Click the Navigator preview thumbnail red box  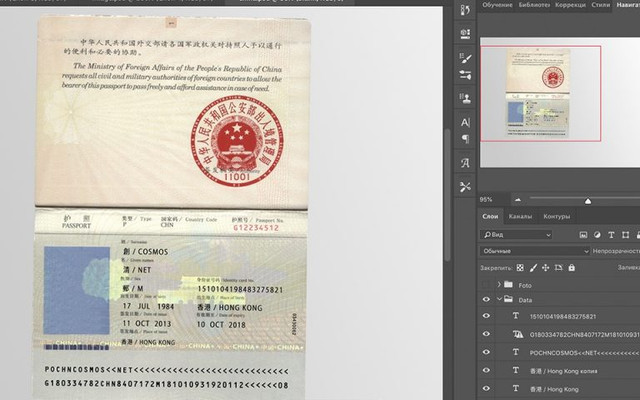[x=540, y=93]
